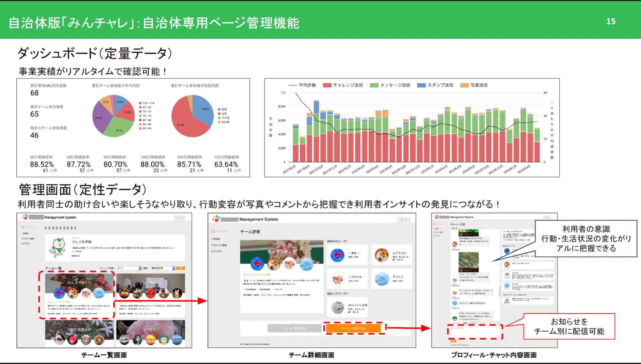641x364 pixels.
Task: Click the チャット message input field
Action: coord(475,332)
